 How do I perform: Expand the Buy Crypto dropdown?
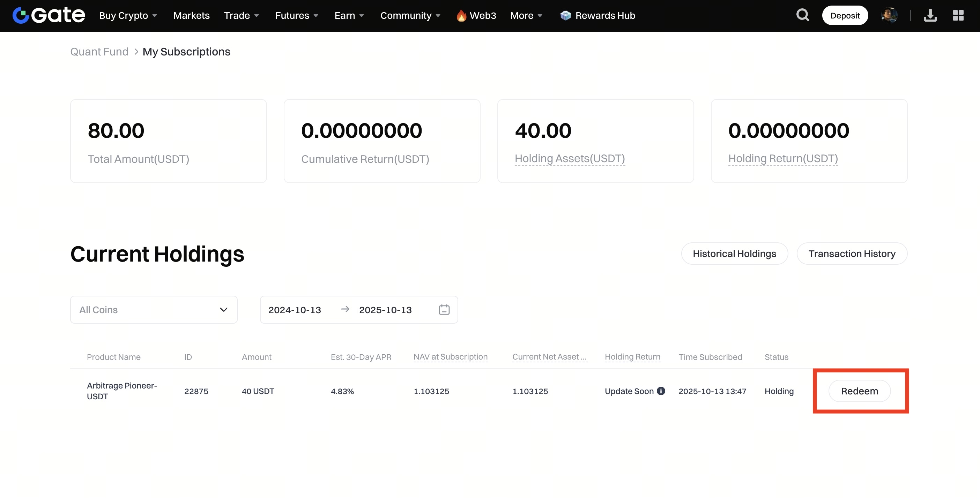(x=128, y=16)
